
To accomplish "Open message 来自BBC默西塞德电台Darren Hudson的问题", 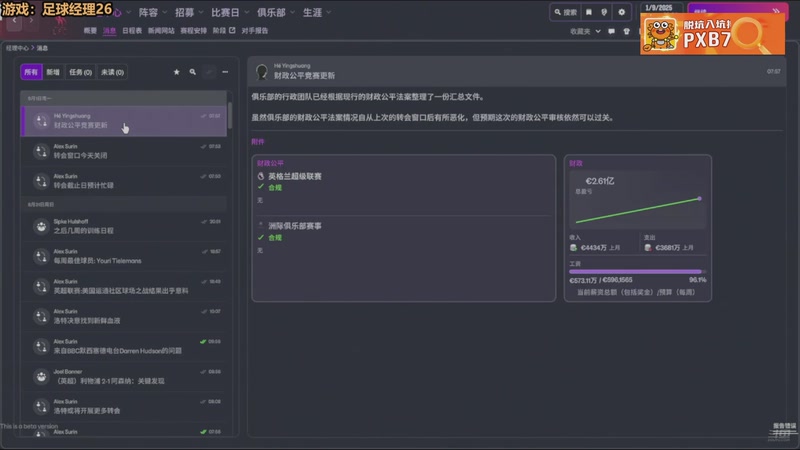I will pos(124,346).
